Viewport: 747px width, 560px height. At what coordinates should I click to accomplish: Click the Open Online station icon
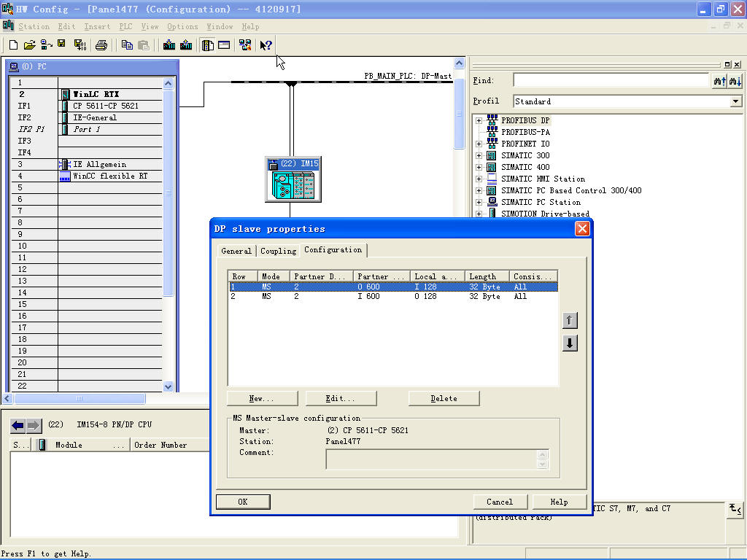[46, 44]
